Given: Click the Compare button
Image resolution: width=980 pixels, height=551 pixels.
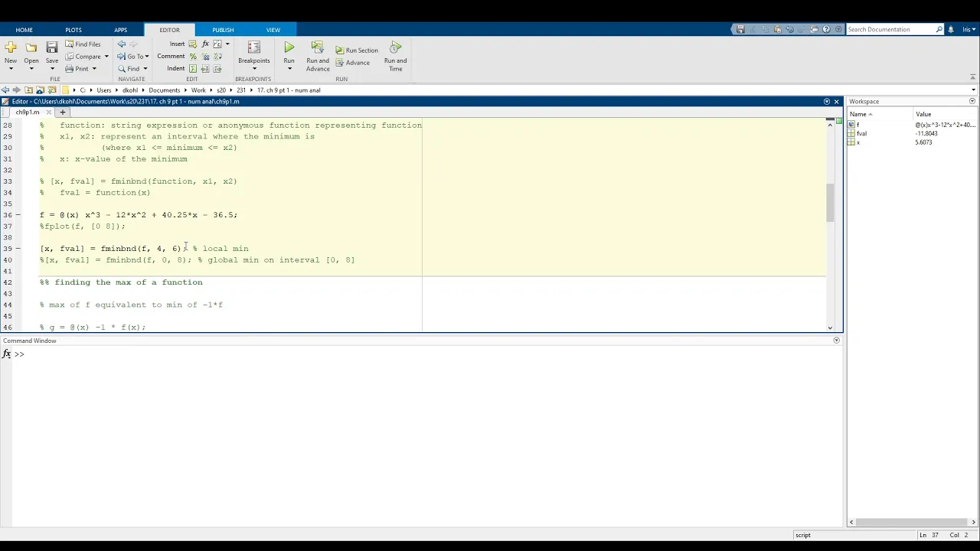Looking at the screenshot, I should point(83,57).
